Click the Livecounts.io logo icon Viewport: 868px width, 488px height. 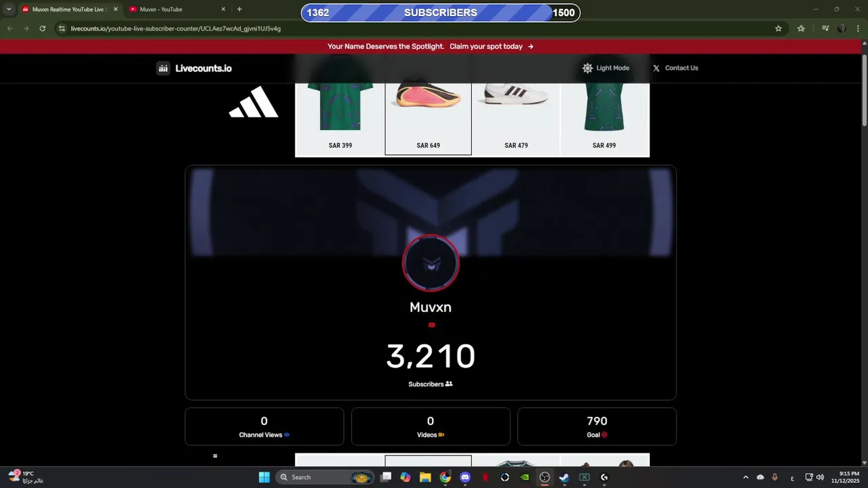click(163, 68)
